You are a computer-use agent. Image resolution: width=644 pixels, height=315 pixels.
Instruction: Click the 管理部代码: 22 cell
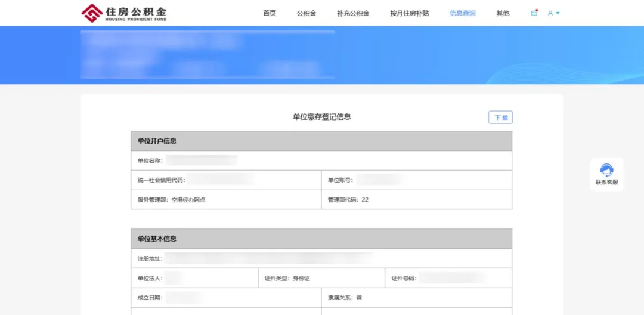417,200
